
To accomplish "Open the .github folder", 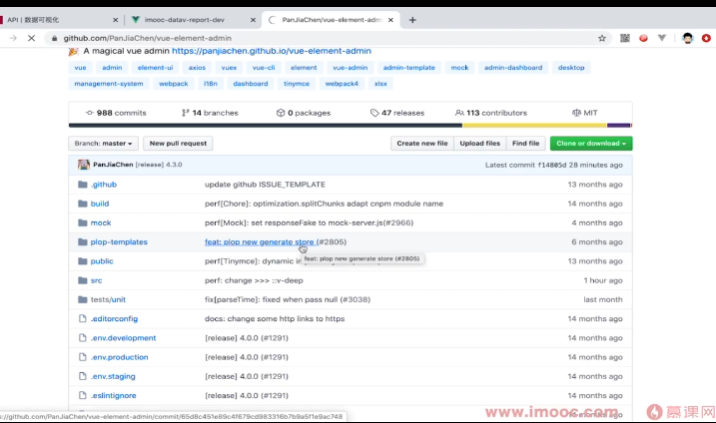I will [104, 185].
